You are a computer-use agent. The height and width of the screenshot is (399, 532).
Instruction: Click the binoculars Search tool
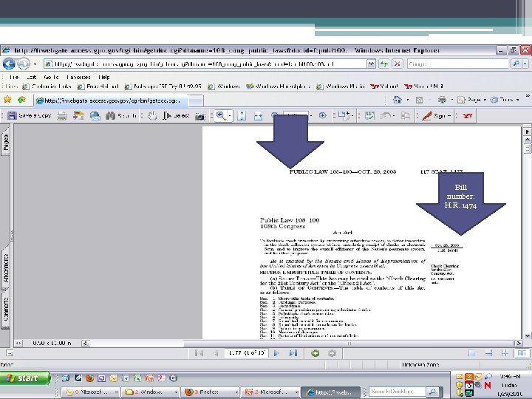[120, 116]
